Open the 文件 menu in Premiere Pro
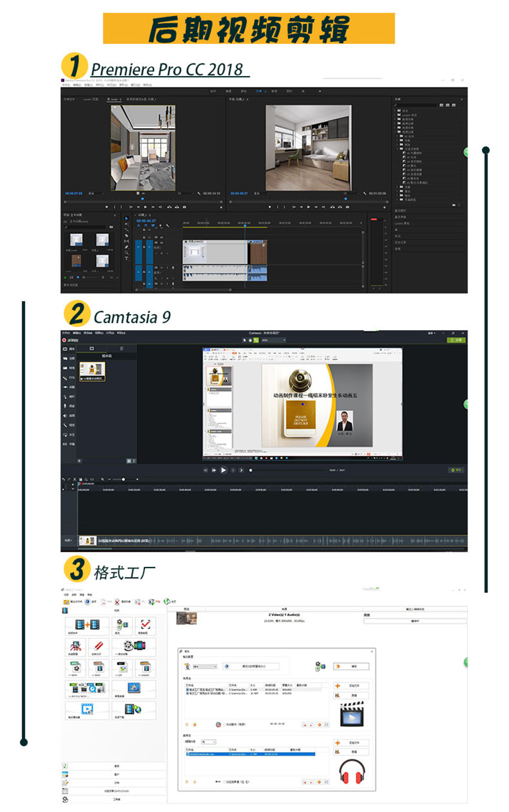 point(65,85)
